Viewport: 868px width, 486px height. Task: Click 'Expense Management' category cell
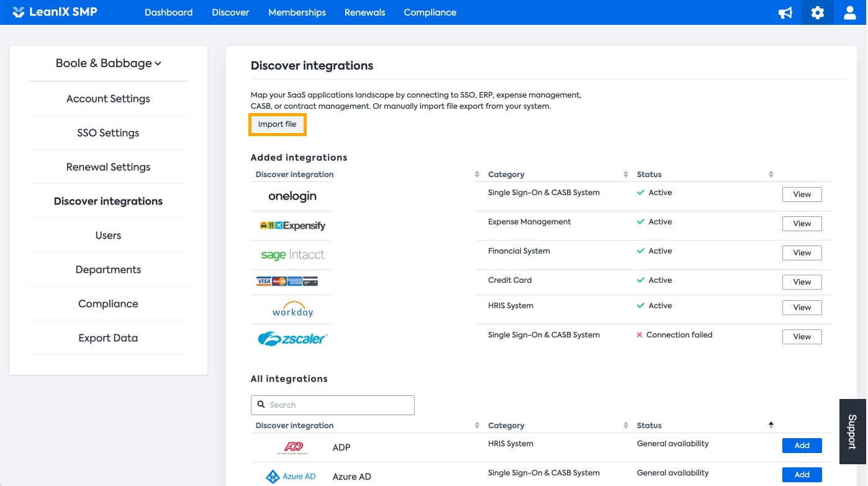point(529,222)
